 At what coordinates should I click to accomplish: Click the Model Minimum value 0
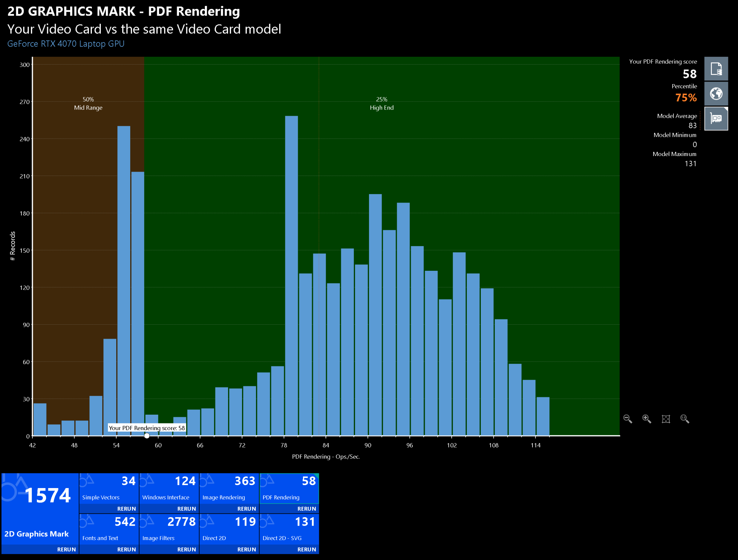(x=695, y=145)
